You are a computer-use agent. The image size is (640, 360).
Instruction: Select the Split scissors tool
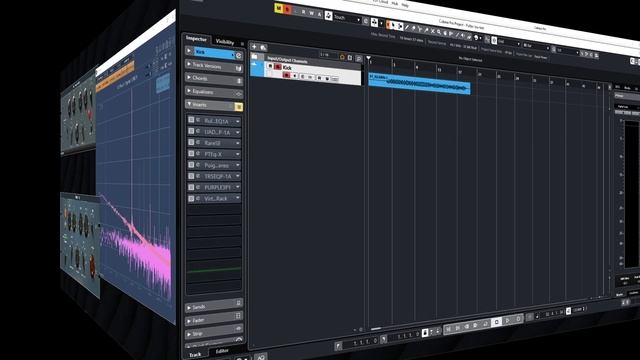coord(420,29)
